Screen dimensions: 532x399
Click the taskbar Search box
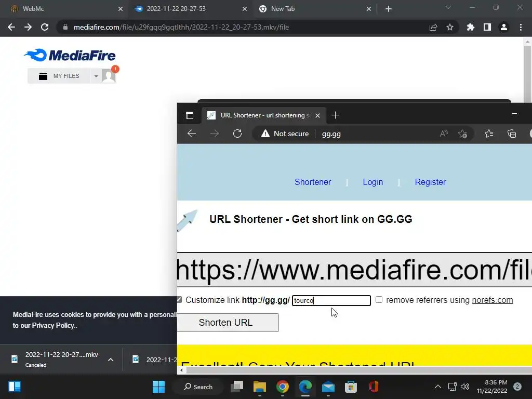198,387
